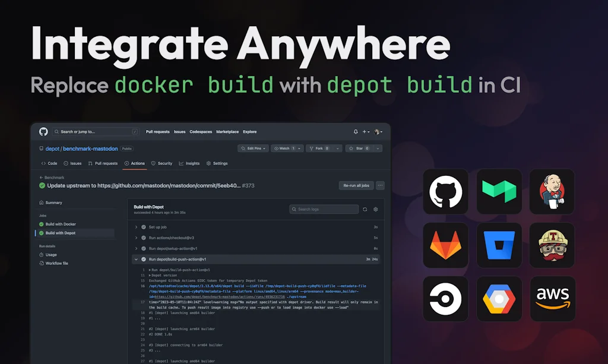Click the Re-run all jobs button

[356, 185]
